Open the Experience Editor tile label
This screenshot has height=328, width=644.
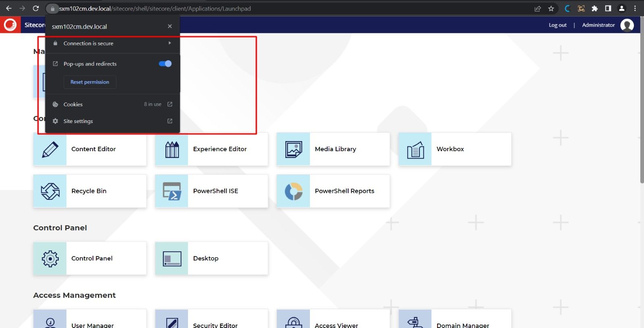[220, 149]
